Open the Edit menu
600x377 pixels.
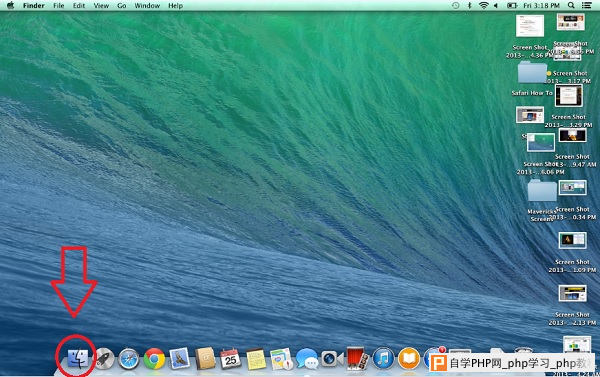(x=79, y=6)
